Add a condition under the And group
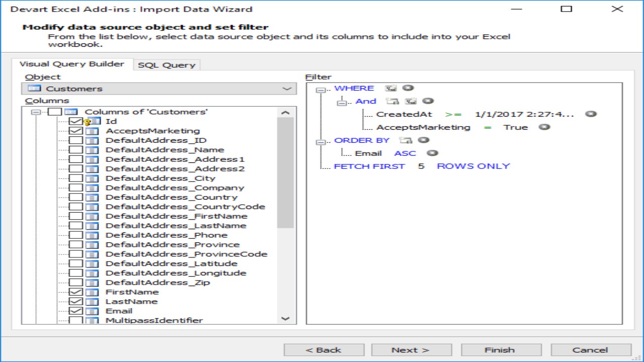This screenshot has height=362, width=644. point(392,102)
